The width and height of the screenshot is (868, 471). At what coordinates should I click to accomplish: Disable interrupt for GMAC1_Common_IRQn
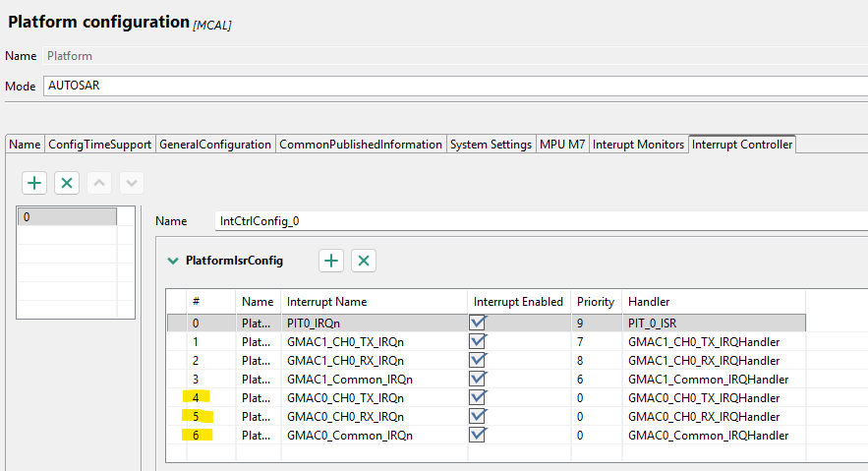coord(478,380)
